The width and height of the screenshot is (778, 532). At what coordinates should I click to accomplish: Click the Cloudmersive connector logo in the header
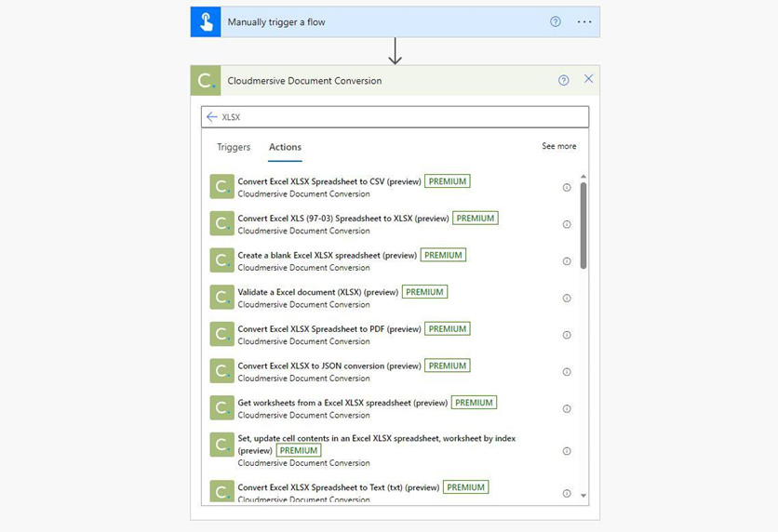coord(206,80)
